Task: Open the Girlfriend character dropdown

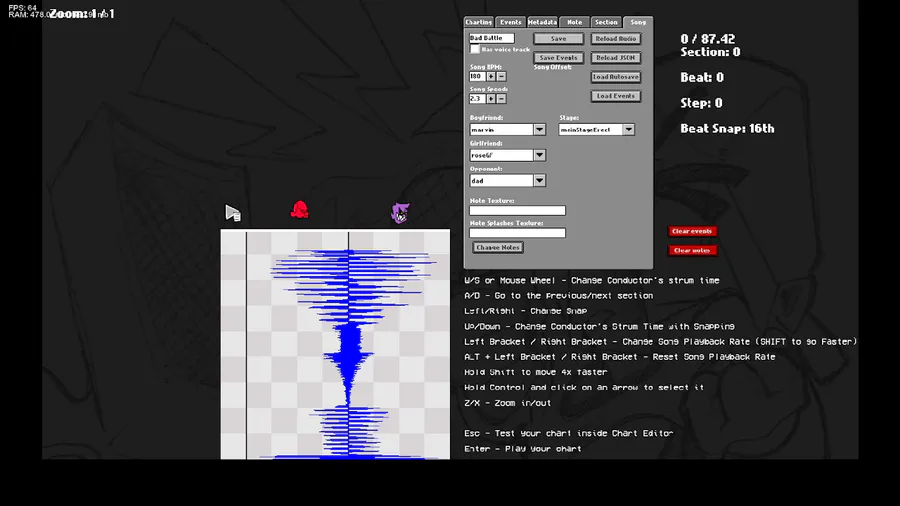Action: pos(539,155)
